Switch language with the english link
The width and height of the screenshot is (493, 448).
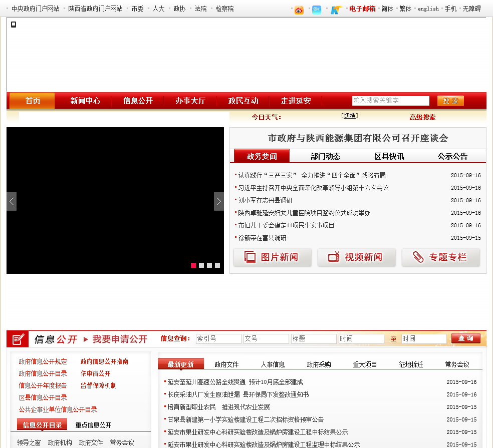(428, 9)
